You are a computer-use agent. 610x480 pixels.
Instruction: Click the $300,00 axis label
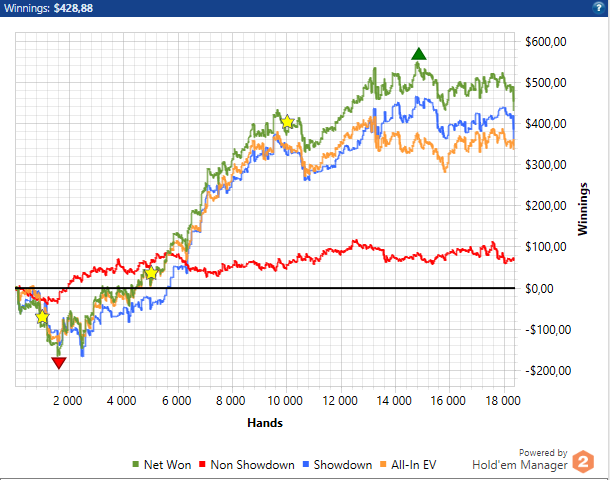545,165
